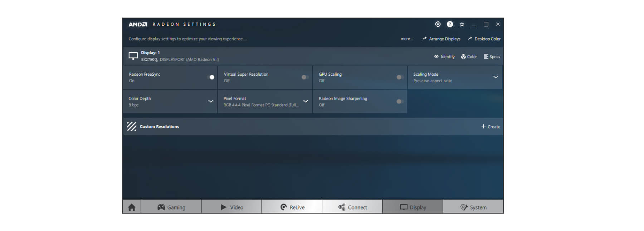Open the ReLive tab
The width and height of the screenshot is (644, 231).
(292, 207)
